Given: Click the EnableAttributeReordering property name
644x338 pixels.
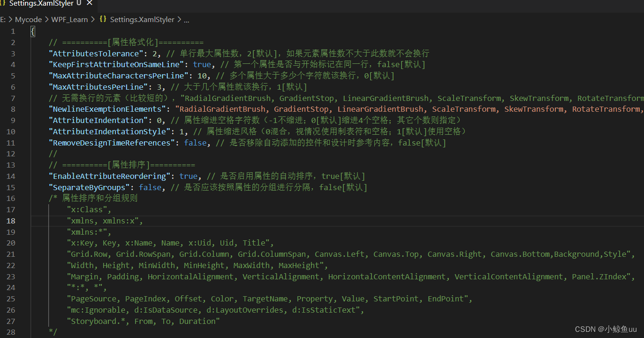Looking at the screenshot, I should click(x=109, y=176).
